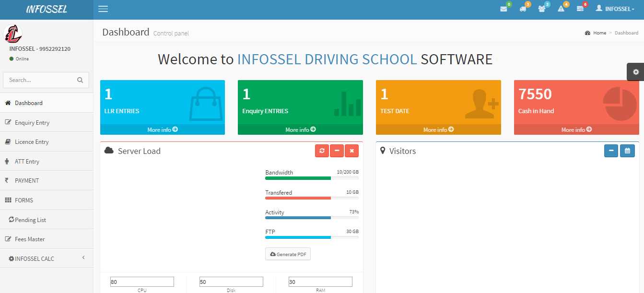Image resolution: width=644 pixels, height=293 pixels.
Task: Expand INFOSSEL CALC submenu arrow
Action: tap(83, 258)
